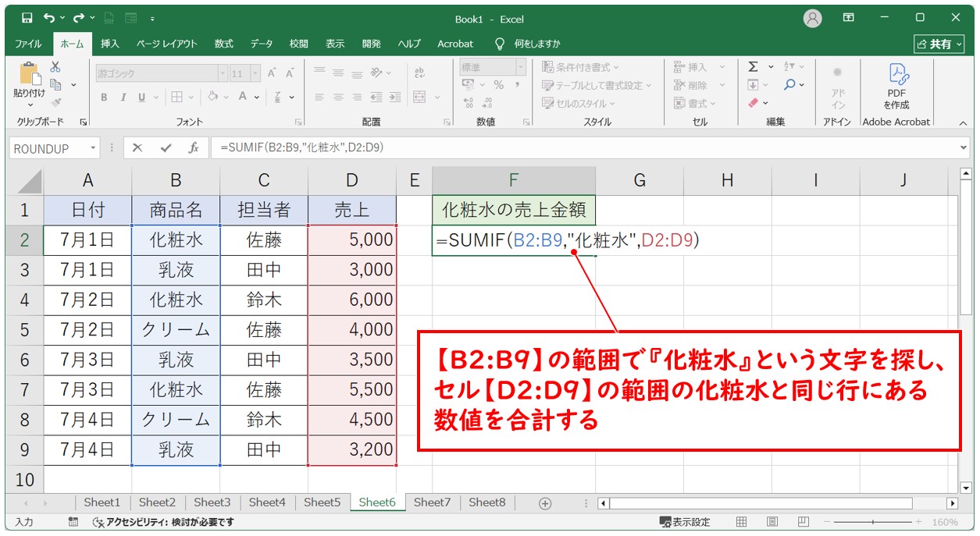Click the Increase Indent icon

point(394,98)
